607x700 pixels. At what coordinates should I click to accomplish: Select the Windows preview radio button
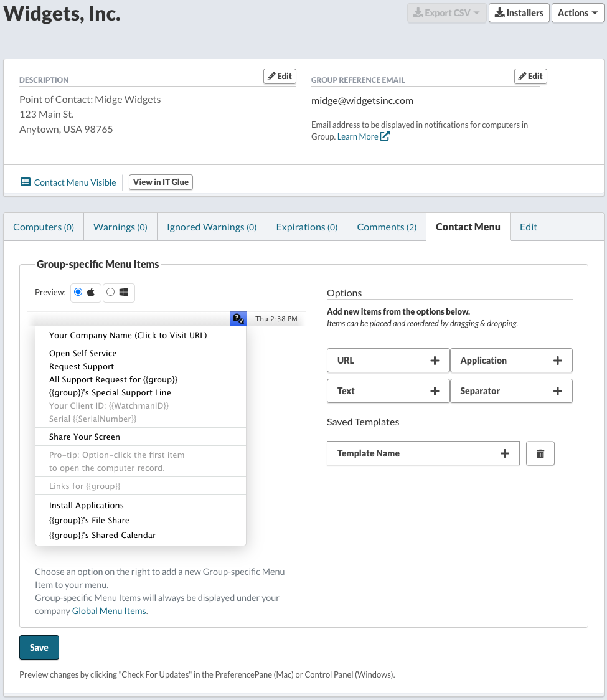point(111,292)
